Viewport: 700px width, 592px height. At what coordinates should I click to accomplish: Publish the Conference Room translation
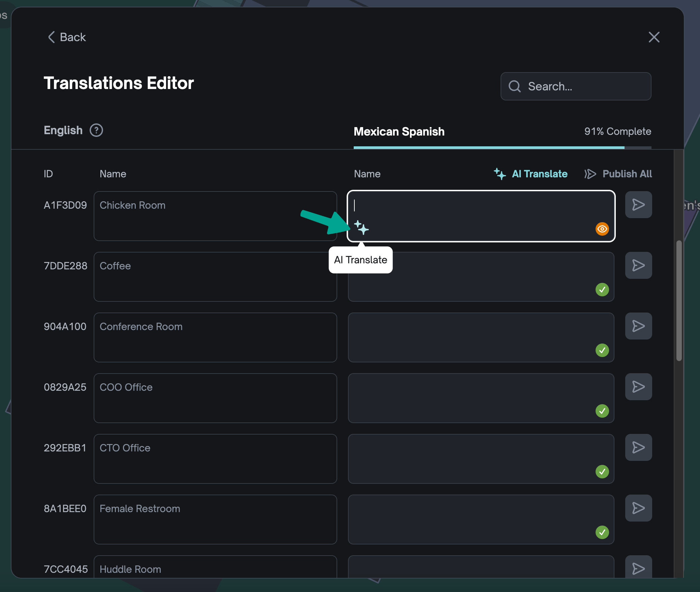click(x=638, y=326)
